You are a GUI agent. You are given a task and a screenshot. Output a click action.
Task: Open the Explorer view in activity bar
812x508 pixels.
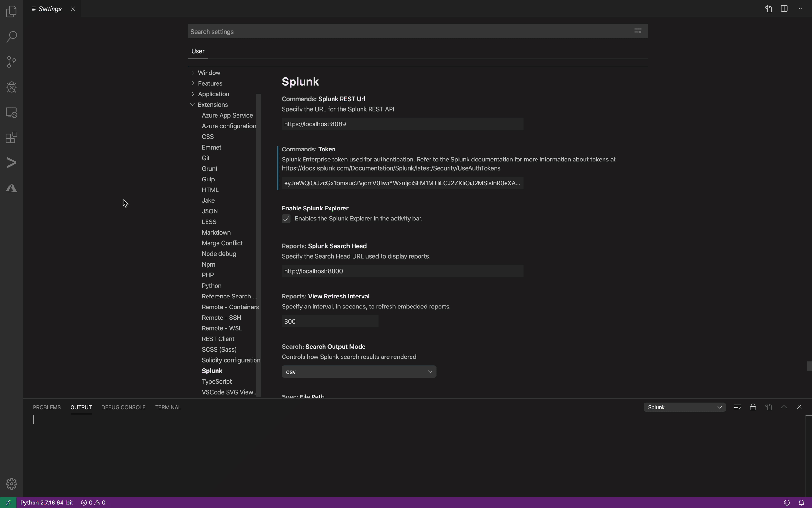pyautogui.click(x=11, y=11)
